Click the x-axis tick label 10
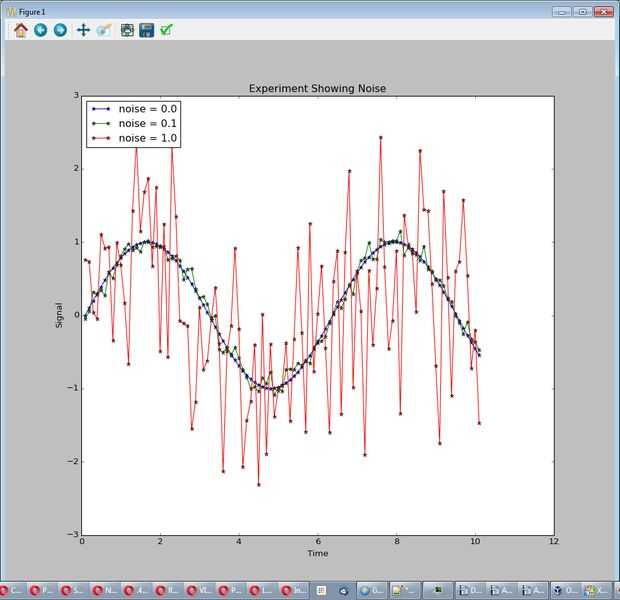 point(475,541)
